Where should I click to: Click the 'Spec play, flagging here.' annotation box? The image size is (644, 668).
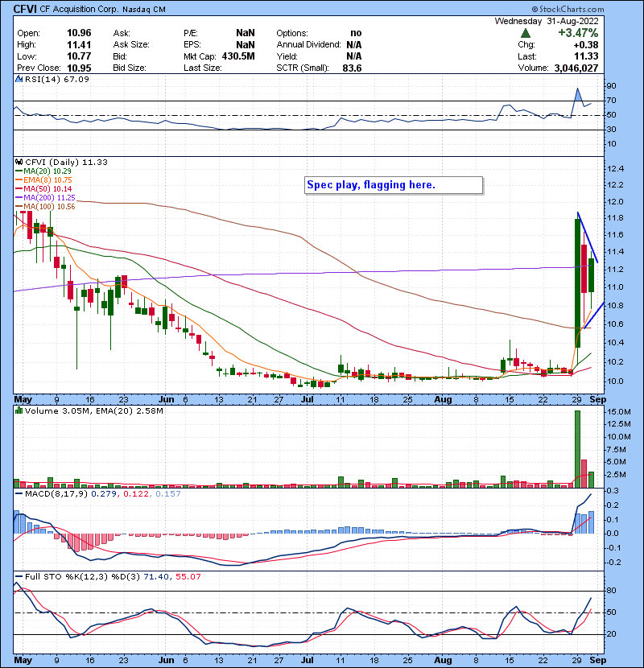click(394, 185)
